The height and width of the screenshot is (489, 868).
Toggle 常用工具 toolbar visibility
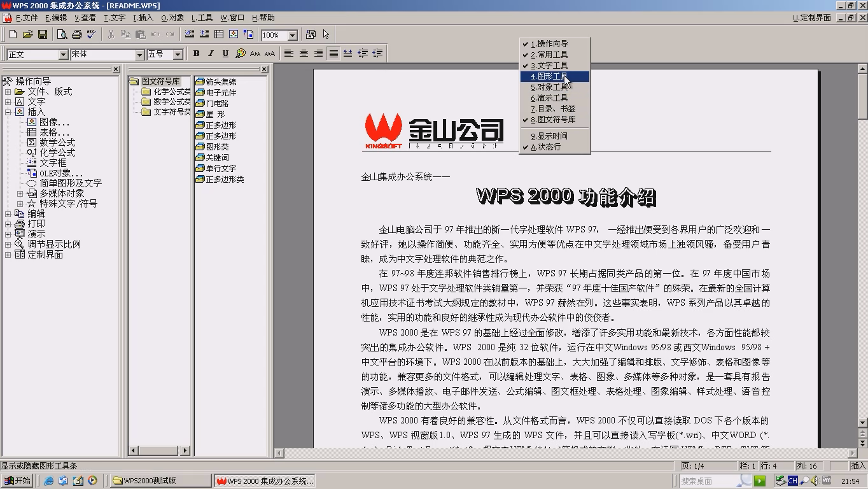point(555,55)
